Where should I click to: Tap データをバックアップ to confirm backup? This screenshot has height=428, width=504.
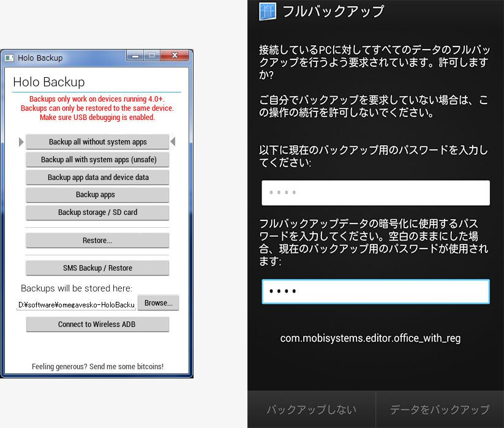coord(440,410)
